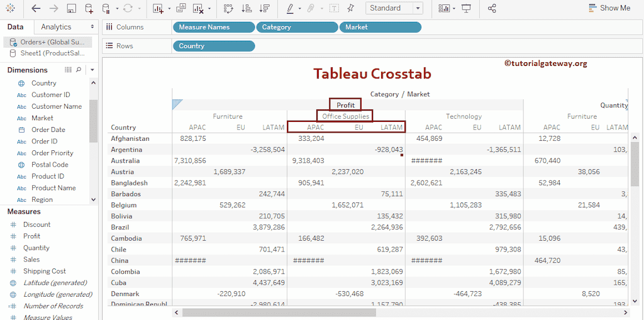Click the Tableau Crosstab sheet title
The image size is (644, 320).
click(x=372, y=74)
